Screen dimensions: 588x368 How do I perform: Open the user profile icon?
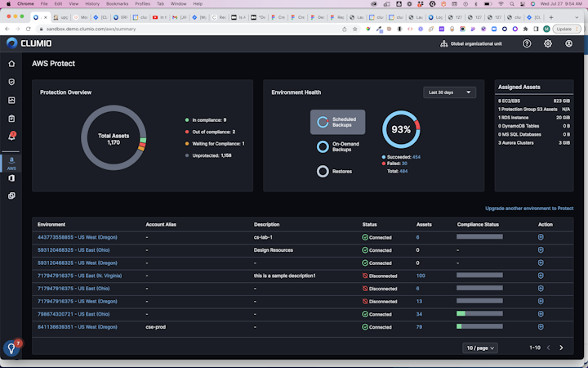(x=569, y=43)
